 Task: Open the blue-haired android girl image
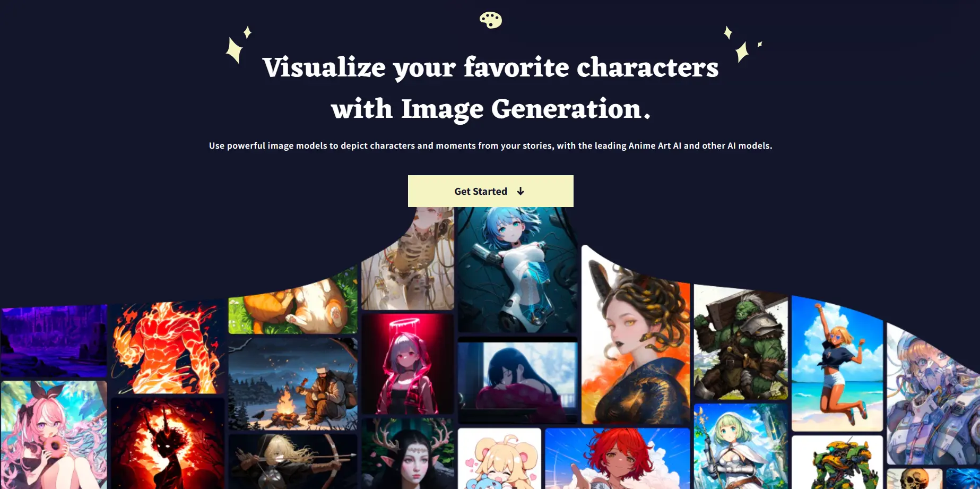point(517,270)
